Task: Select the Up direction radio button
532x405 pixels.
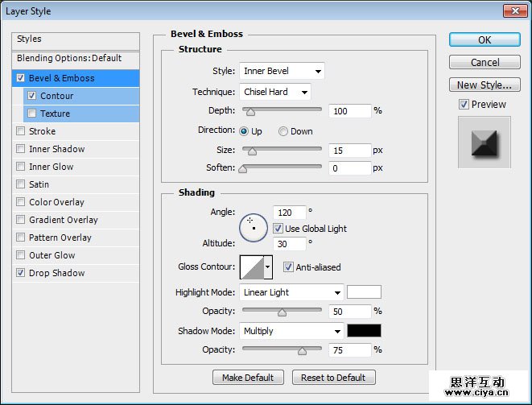Action: [244, 131]
